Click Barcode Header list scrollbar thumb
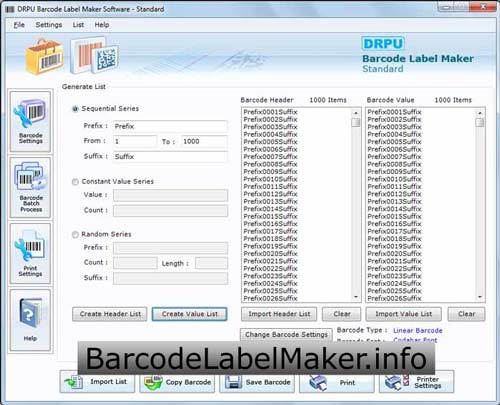500x405 pixels. pyautogui.click(x=356, y=122)
